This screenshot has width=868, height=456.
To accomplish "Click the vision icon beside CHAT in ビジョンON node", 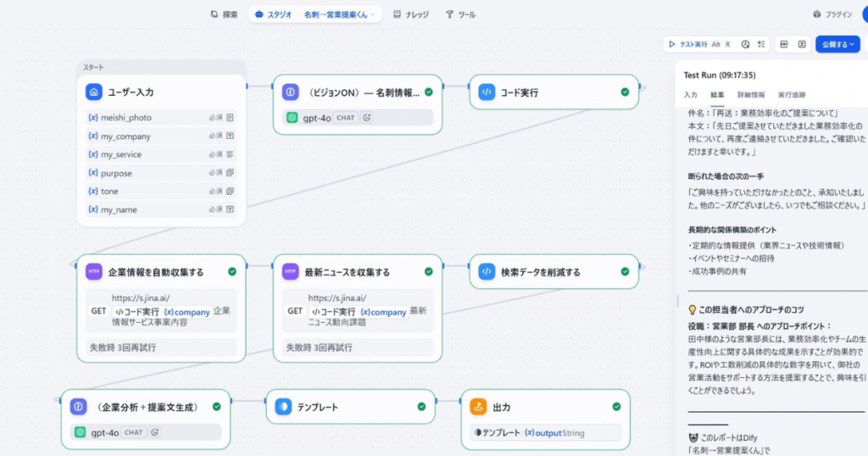I will [x=366, y=117].
